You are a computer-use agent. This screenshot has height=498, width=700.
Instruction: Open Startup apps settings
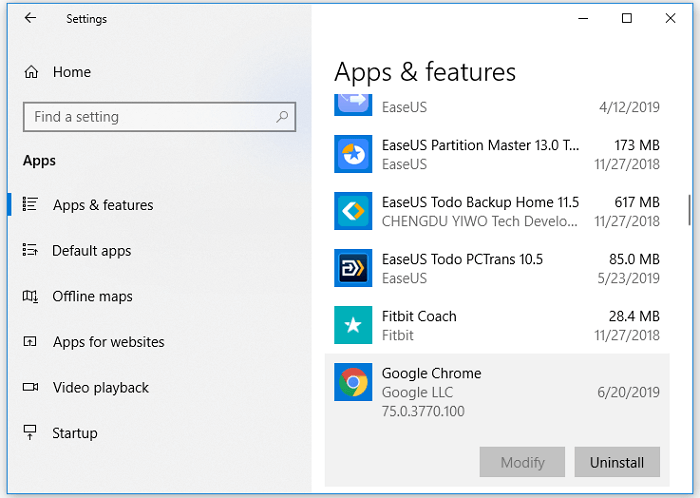pyautogui.click(x=74, y=433)
